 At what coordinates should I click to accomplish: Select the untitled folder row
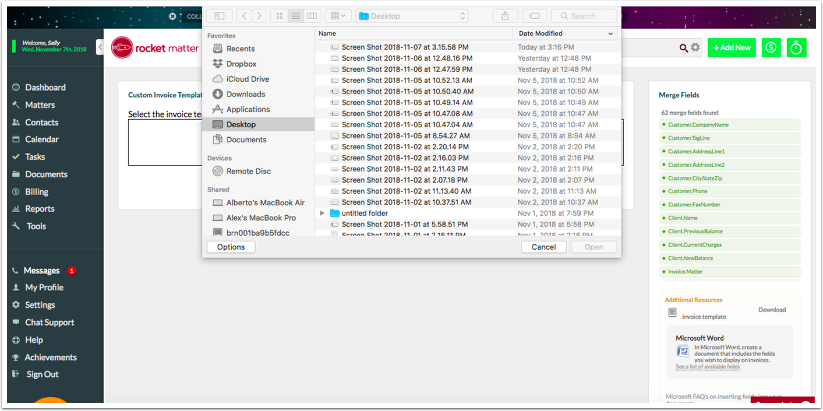tap(467, 214)
